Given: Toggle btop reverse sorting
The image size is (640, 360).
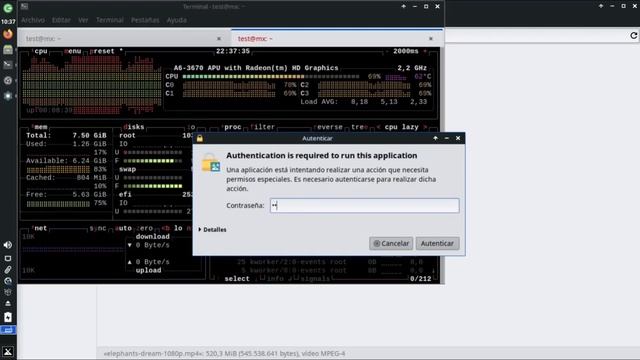Looking at the screenshot, I should pyautogui.click(x=328, y=127).
